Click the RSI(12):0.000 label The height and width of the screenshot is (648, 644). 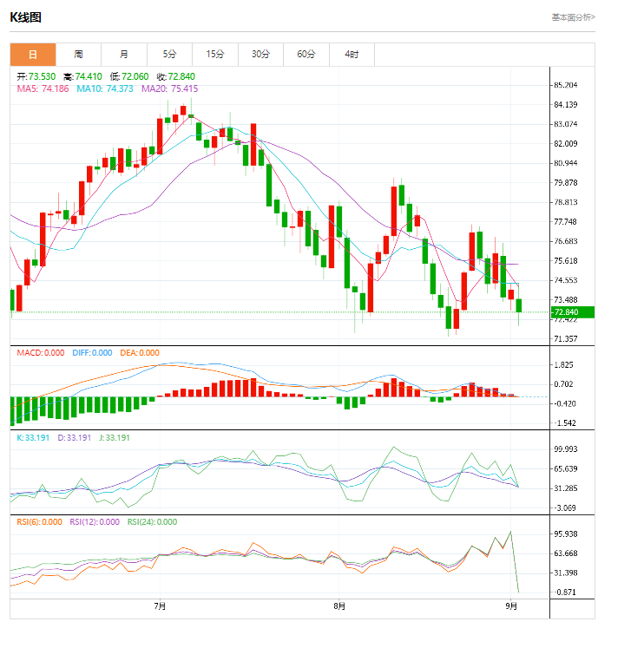pyautogui.click(x=95, y=522)
